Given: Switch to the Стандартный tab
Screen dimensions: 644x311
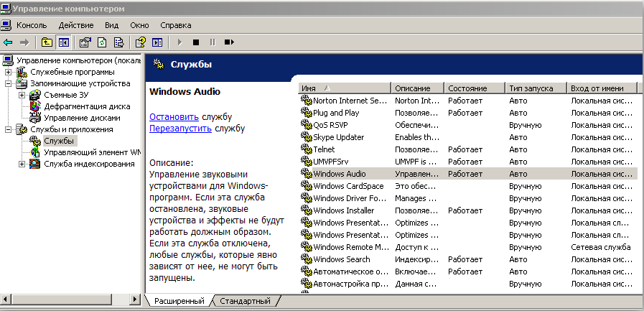Looking at the screenshot, I should (246, 301).
